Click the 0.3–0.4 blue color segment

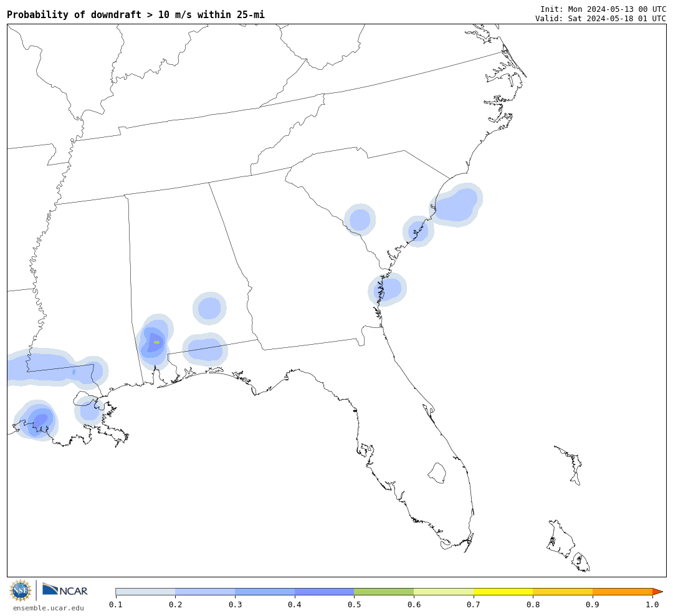click(x=265, y=592)
